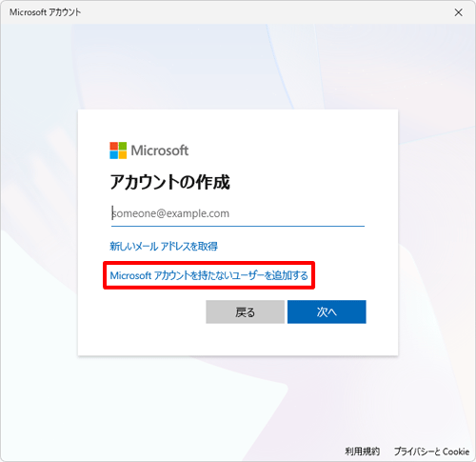Click the yellow square of Microsoft logo
This screenshot has height=462, width=476.
click(123, 155)
